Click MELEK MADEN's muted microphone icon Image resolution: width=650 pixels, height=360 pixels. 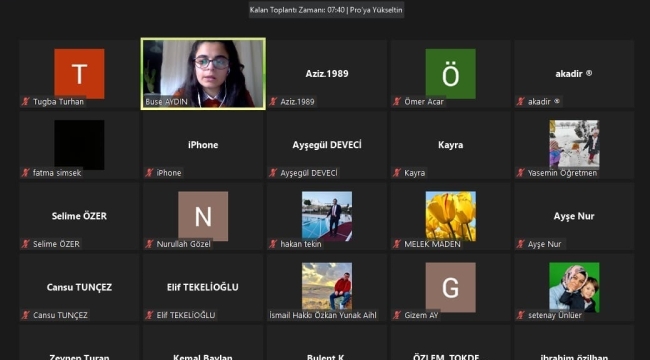pyautogui.click(x=397, y=244)
